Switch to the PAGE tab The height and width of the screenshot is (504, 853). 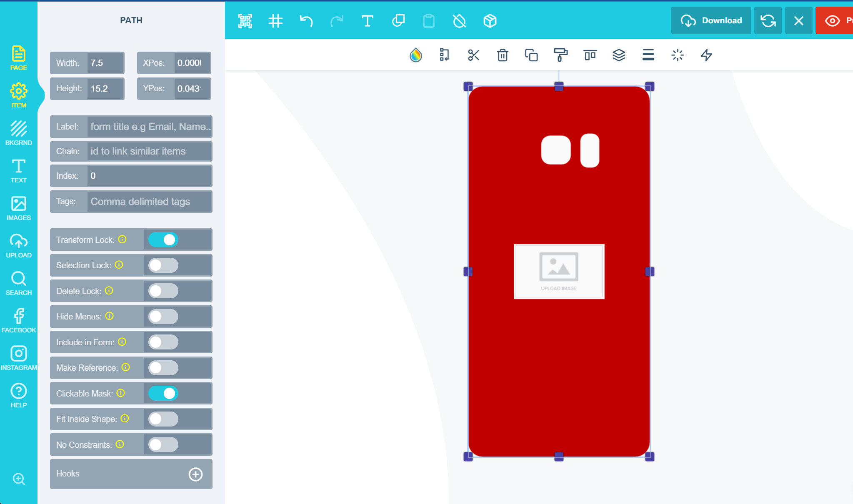coord(19,58)
